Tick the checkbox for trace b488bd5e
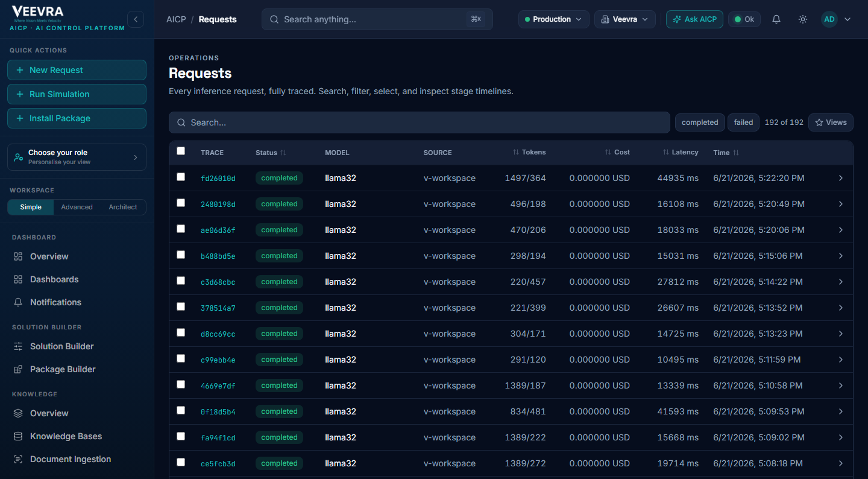 click(x=181, y=255)
